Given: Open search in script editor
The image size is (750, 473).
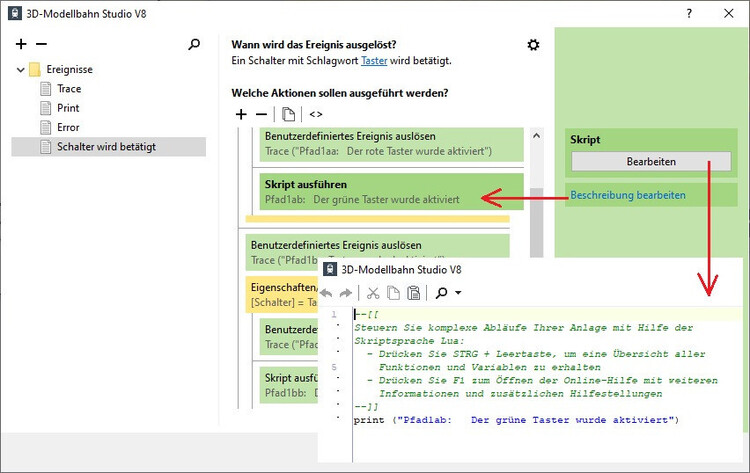Looking at the screenshot, I should click(441, 293).
